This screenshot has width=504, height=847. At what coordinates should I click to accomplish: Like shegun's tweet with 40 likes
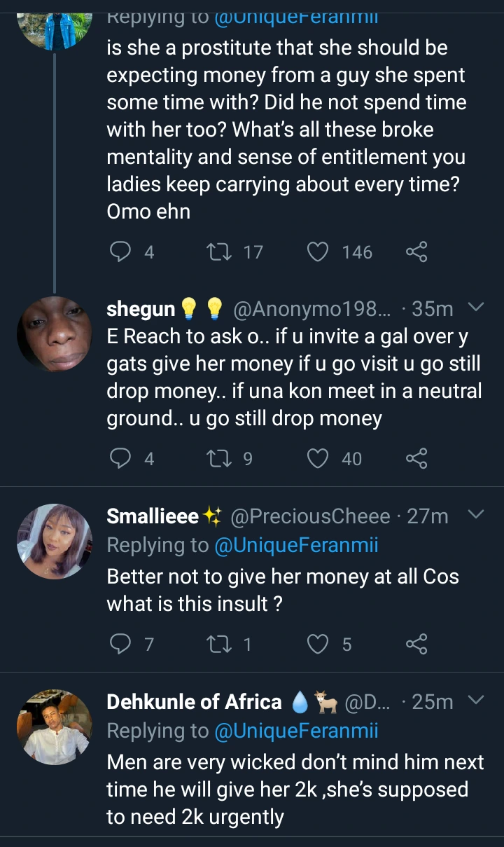(x=318, y=459)
